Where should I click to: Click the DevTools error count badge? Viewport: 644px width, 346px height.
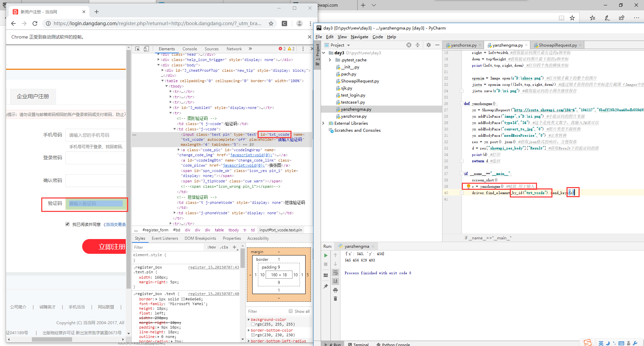(282, 49)
